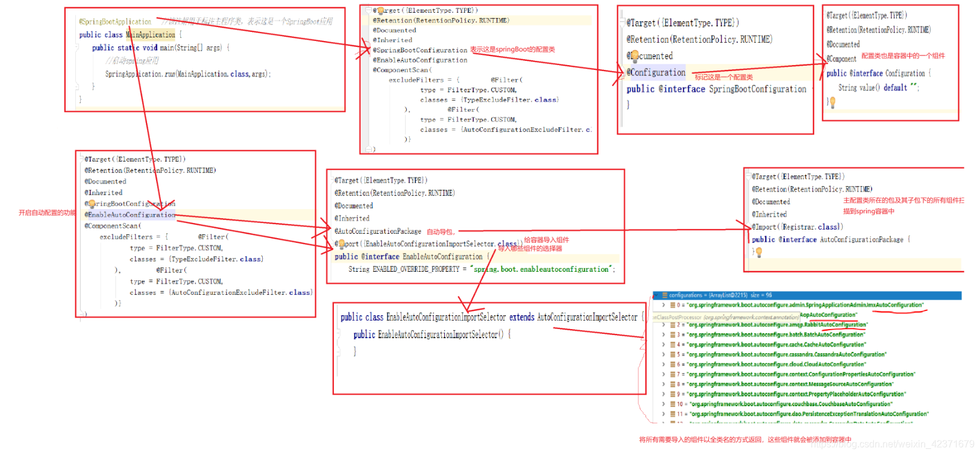
Task: Expand element 4 CacheAutoConfiguration
Action: pos(664,345)
